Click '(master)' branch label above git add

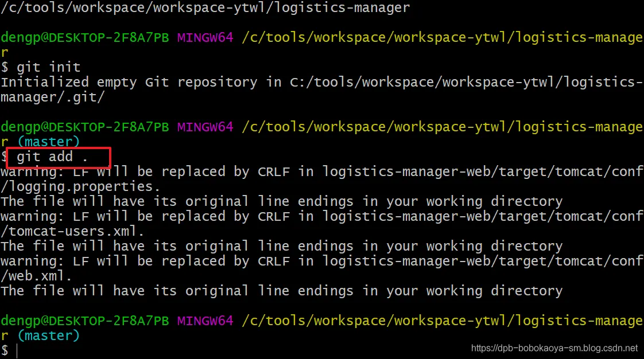tap(48, 142)
